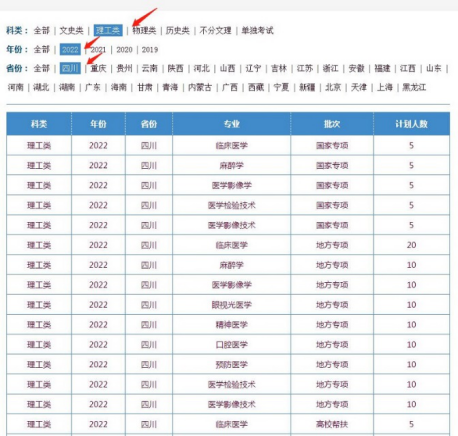This screenshot has height=436, width=458.
Task: Choose 黑龙江 province filter
Action: pos(414,88)
